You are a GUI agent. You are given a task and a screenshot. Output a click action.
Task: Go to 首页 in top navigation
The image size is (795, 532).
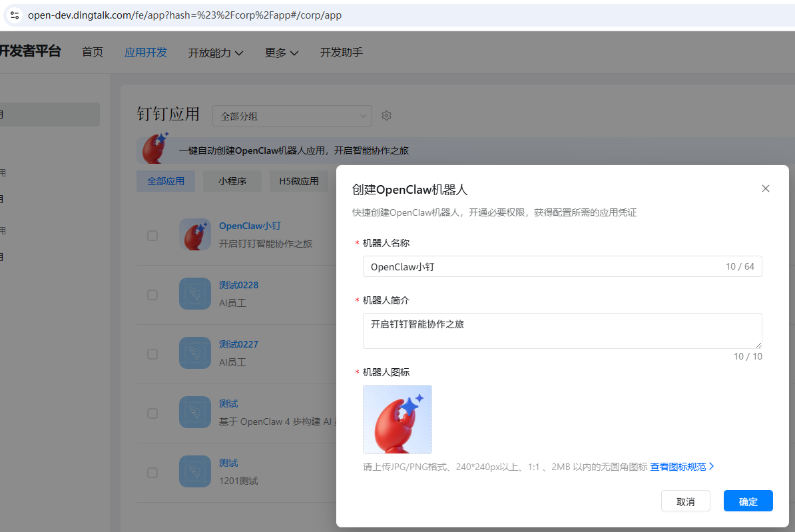(93, 52)
